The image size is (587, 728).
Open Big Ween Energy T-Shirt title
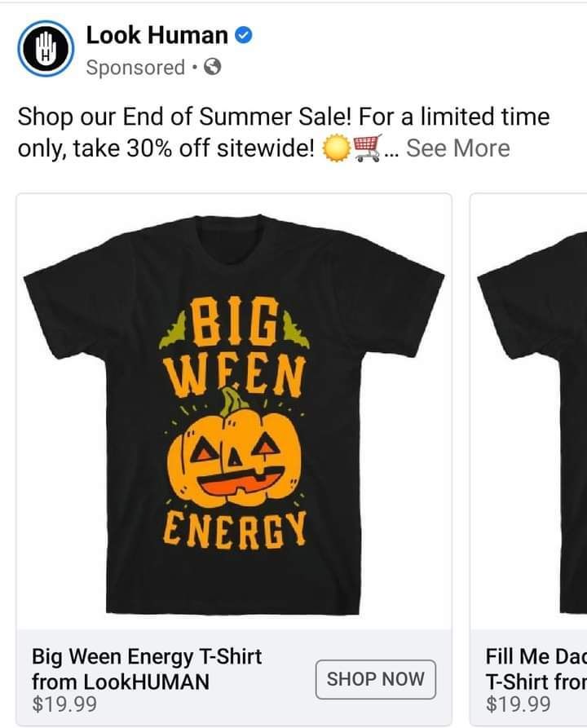pos(147,669)
